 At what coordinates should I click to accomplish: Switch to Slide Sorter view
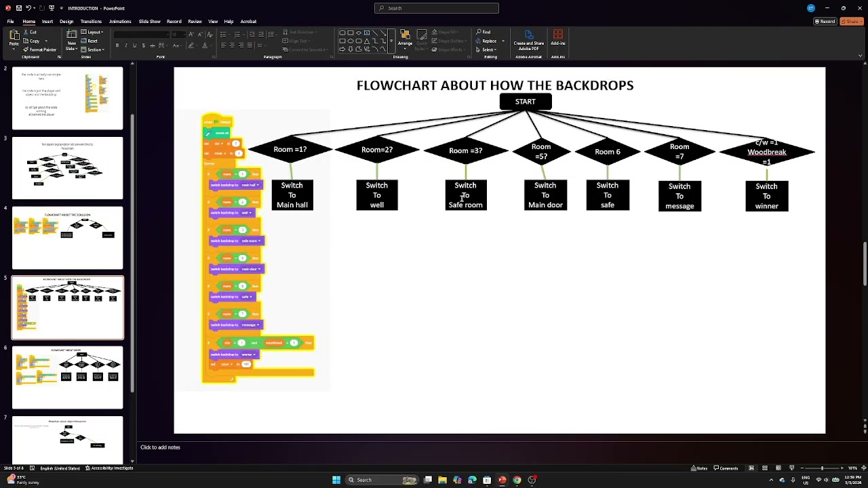pyautogui.click(x=764, y=468)
